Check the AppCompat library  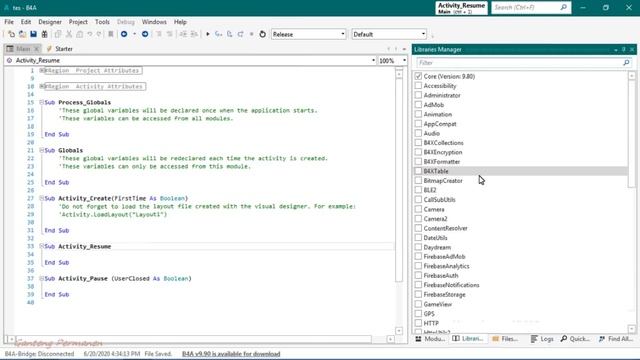coord(418,124)
